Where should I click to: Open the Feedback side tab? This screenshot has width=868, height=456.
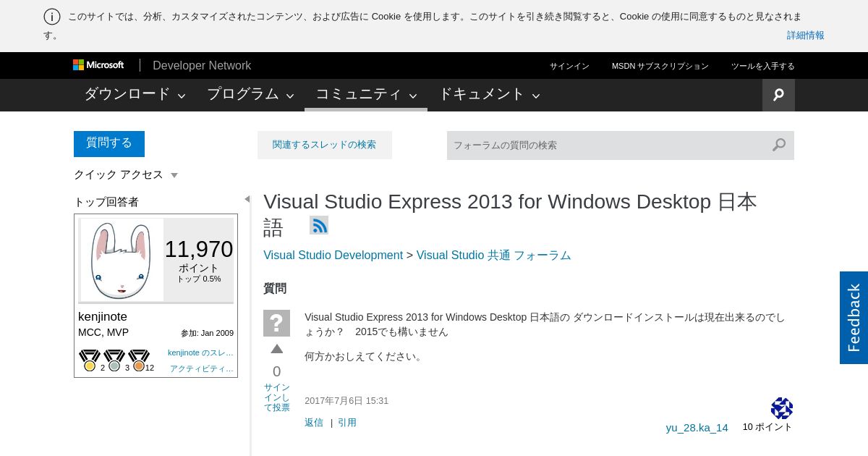click(x=854, y=318)
